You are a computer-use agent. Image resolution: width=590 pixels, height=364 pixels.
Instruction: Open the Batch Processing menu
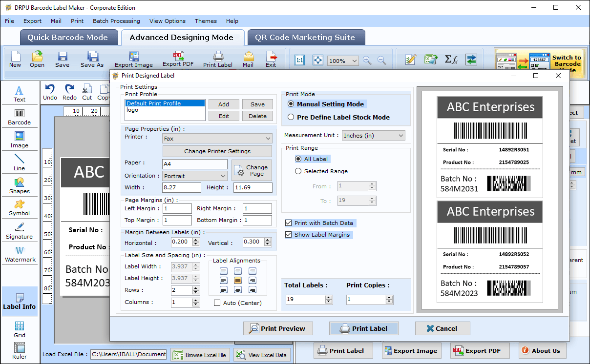click(x=116, y=21)
